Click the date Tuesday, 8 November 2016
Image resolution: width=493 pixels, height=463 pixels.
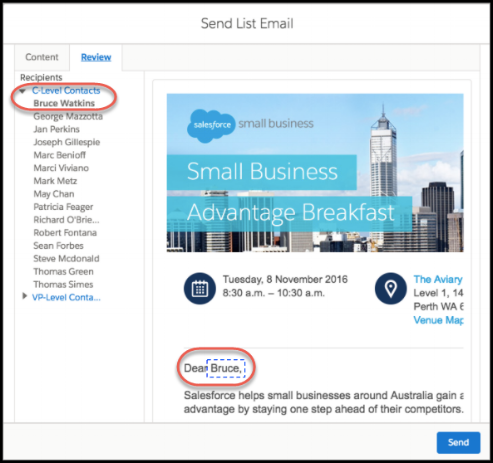tap(285, 279)
